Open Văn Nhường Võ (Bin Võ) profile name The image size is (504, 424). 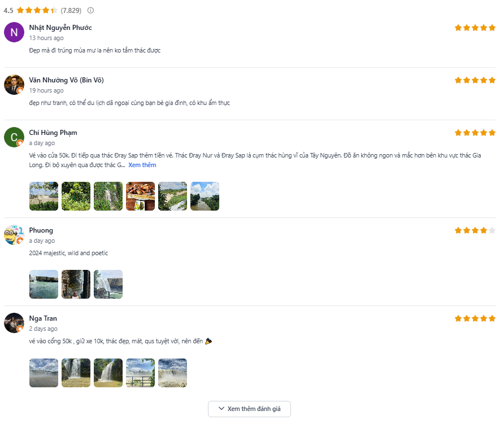66,80
